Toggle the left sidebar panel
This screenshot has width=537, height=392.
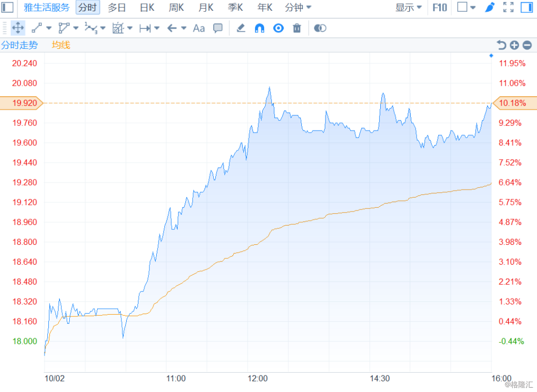pyautogui.click(x=8, y=8)
